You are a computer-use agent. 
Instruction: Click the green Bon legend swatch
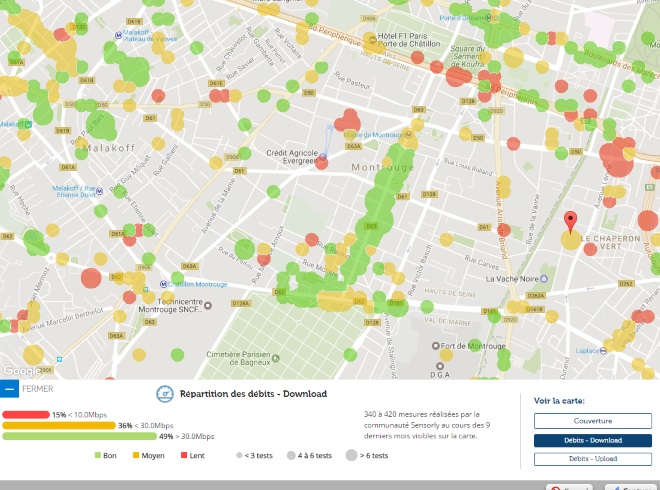(98, 455)
